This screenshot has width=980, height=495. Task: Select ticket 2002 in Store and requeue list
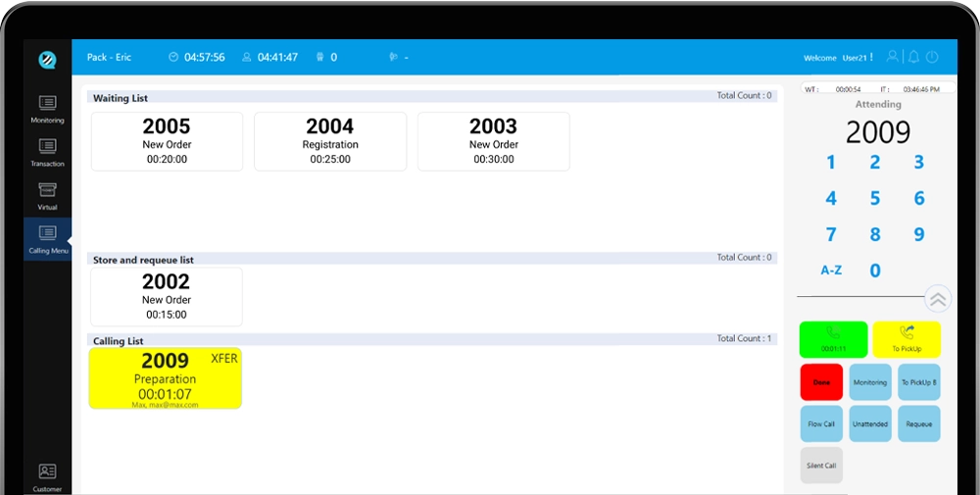pyautogui.click(x=167, y=297)
